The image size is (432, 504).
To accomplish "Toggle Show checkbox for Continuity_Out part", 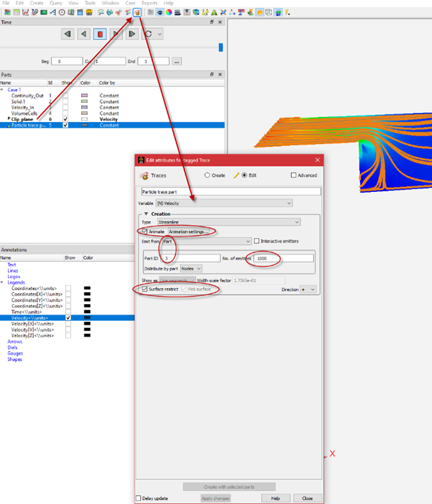I will (65, 96).
